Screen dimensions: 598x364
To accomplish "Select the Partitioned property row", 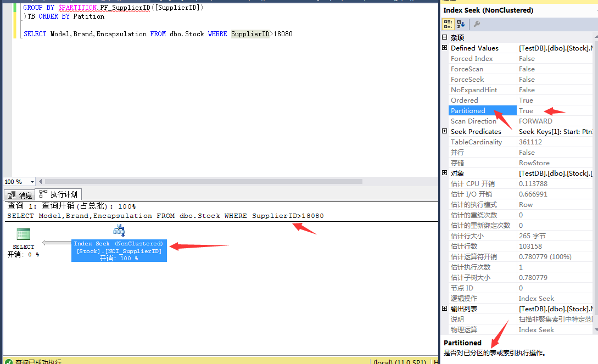I will tap(468, 111).
